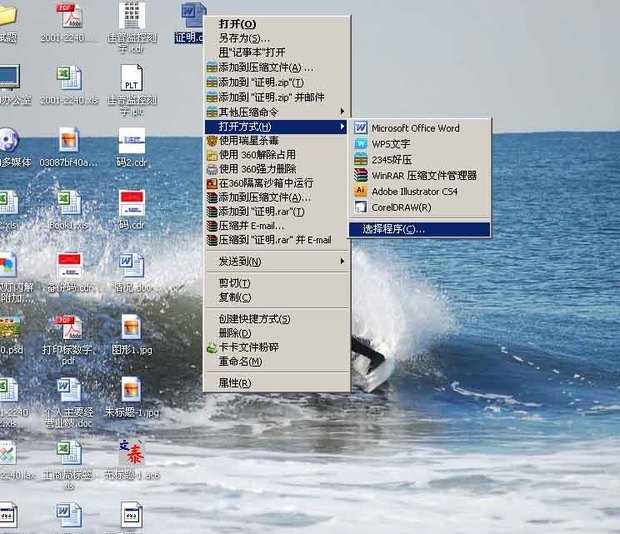
Task: Select the 证明 Word document icon
Action: (193, 15)
